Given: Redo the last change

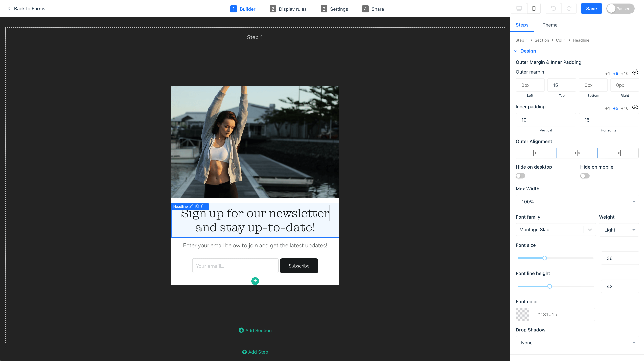Looking at the screenshot, I should (x=569, y=8).
